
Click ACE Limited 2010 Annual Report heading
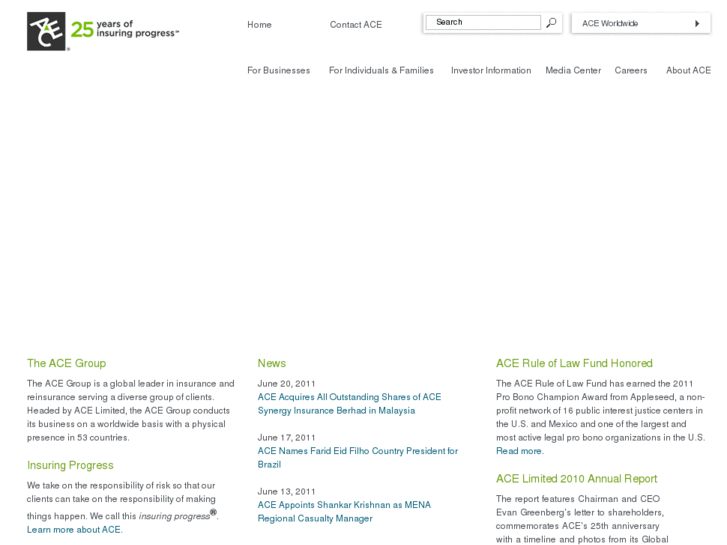[x=576, y=479]
